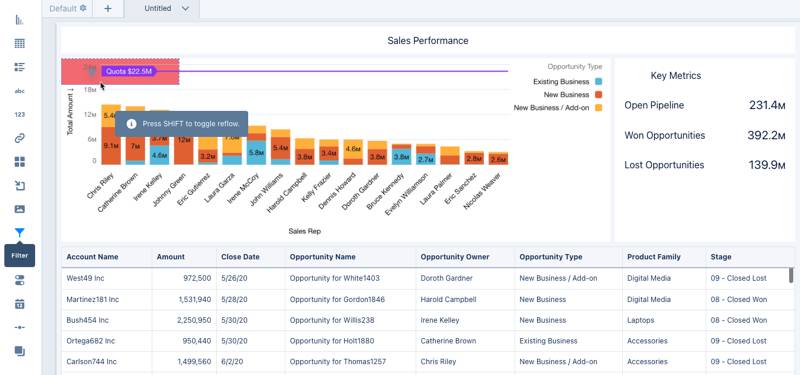Click the Filter funnel icon

pyautogui.click(x=19, y=233)
